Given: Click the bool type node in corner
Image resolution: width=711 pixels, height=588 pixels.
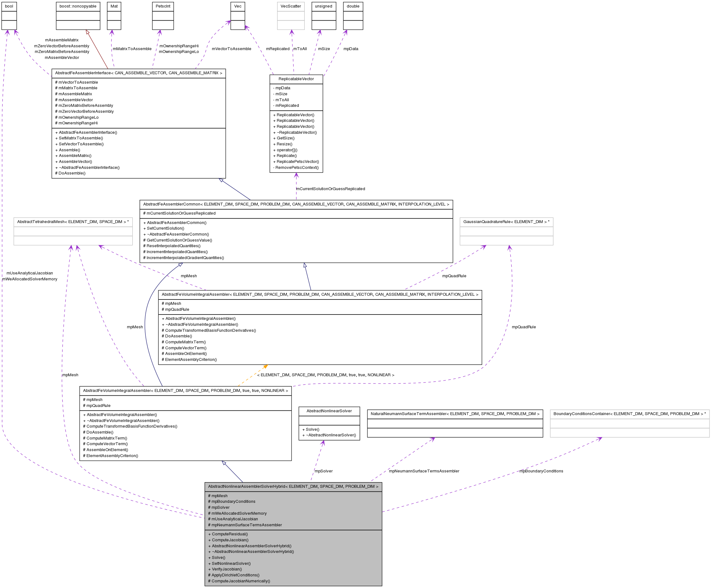Looking at the screenshot, I should point(9,6).
